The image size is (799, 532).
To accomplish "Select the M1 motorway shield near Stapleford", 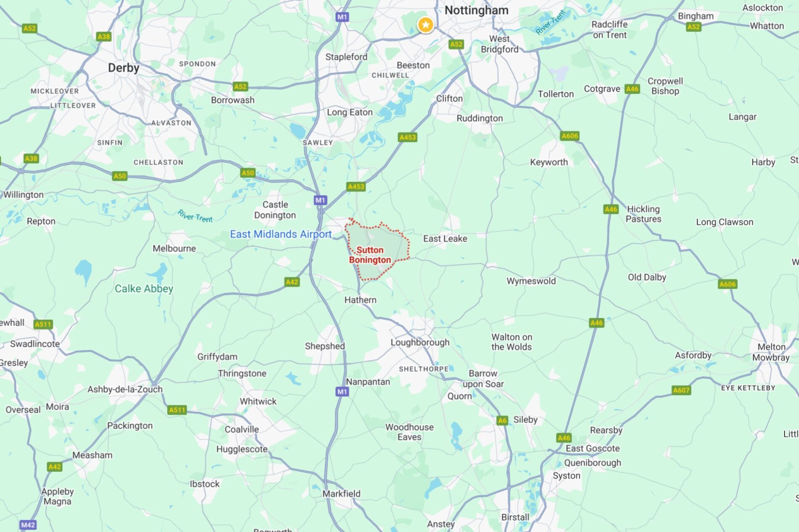I will point(342,17).
